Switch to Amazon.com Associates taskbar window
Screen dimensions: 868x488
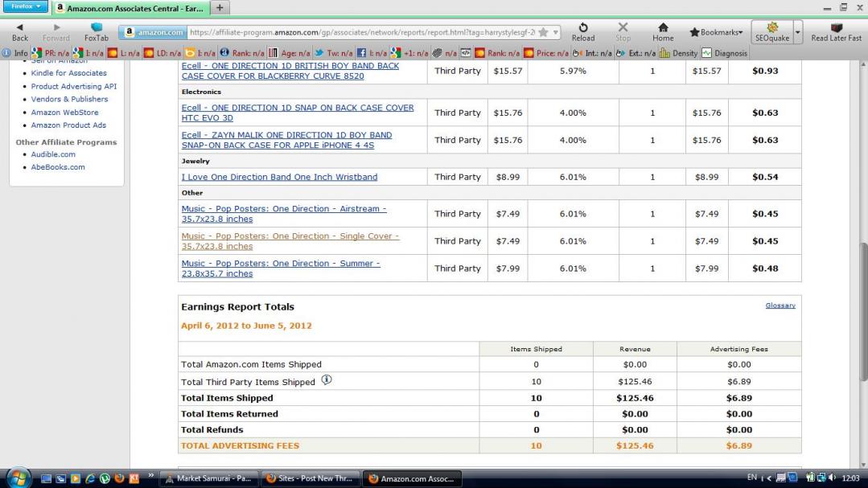click(412, 478)
